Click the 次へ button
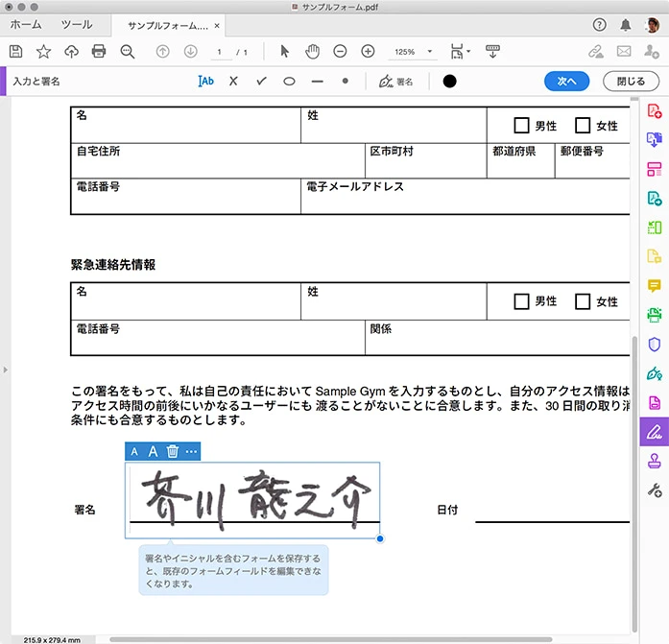The height and width of the screenshot is (644, 669). click(566, 82)
